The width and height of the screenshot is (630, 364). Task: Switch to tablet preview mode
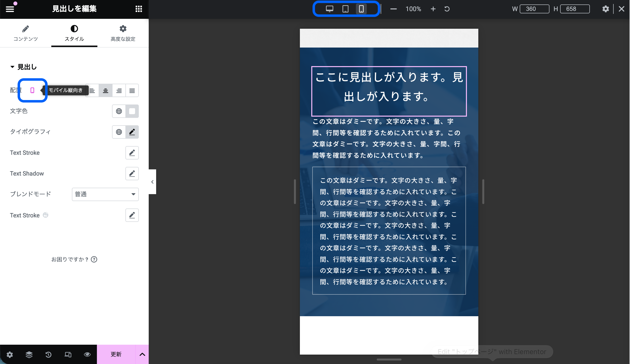pyautogui.click(x=345, y=9)
